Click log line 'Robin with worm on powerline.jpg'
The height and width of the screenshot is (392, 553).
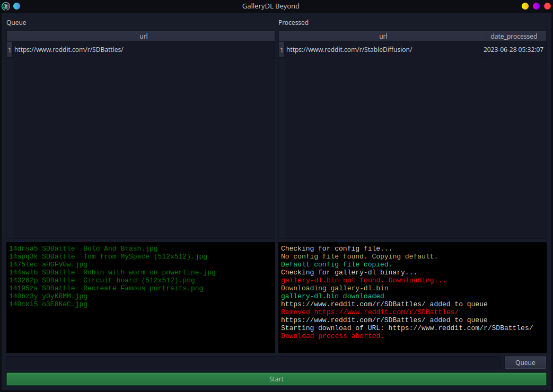click(x=112, y=272)
